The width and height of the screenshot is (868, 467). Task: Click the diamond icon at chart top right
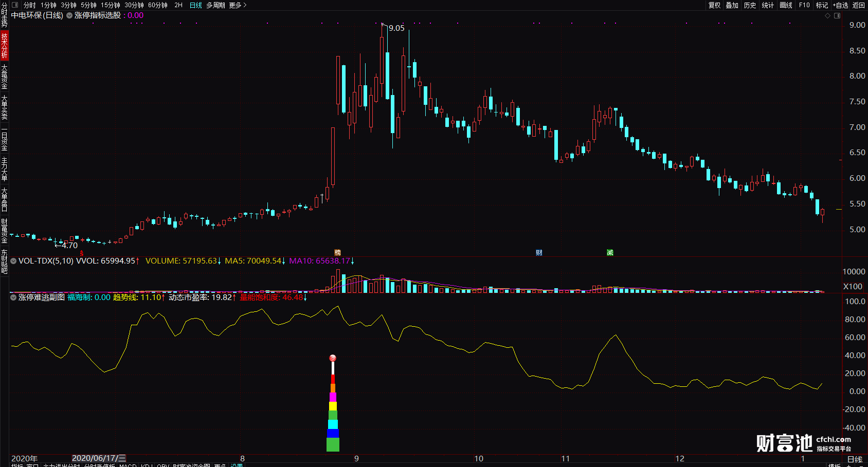pyautogui.click(x=828, y=16)
